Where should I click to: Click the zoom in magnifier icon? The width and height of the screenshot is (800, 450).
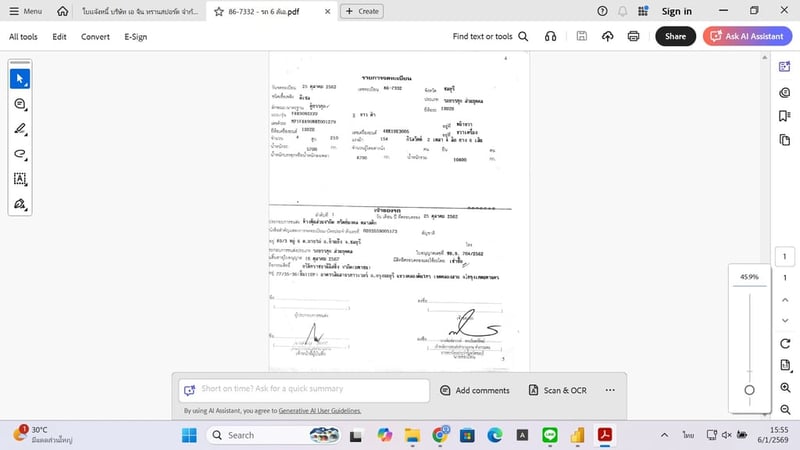point(786,387)
